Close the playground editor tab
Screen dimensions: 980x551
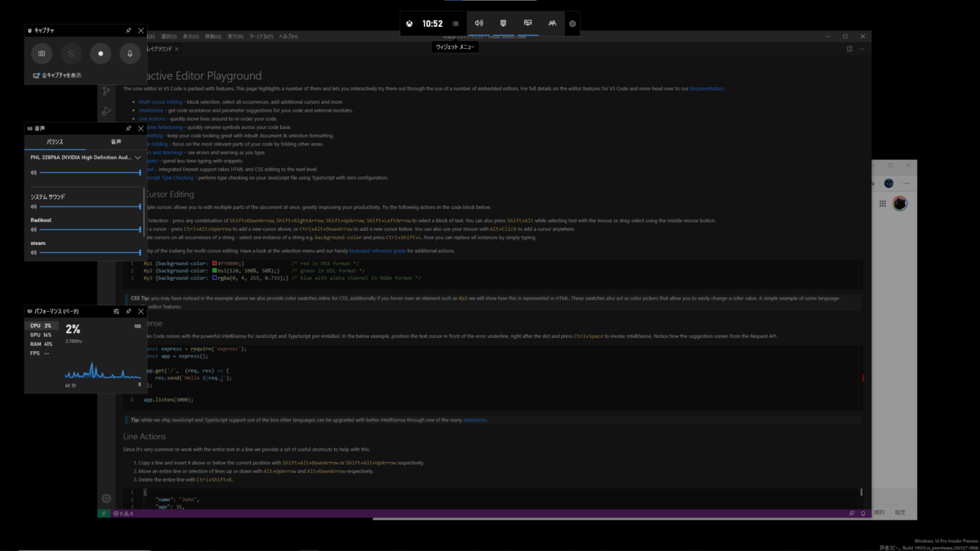pyautogui.click(x=177, y=49)
